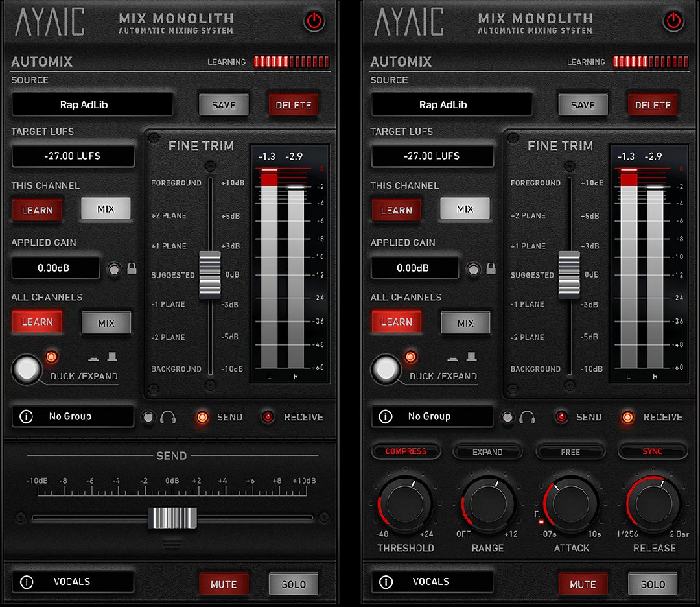The width and height of the screenshot is (700, 607).
Task: Click the padlock icon in the right plugin
Action: click(491, 268)
